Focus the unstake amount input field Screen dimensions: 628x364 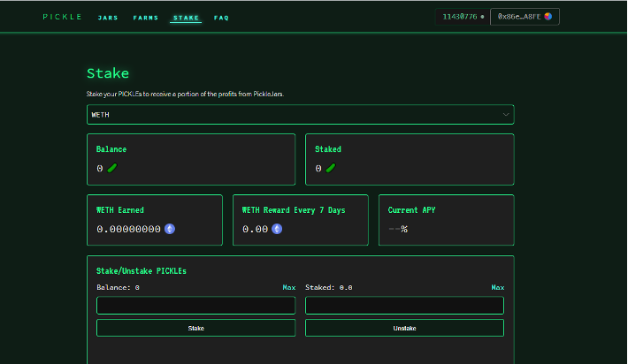(404, 306)
